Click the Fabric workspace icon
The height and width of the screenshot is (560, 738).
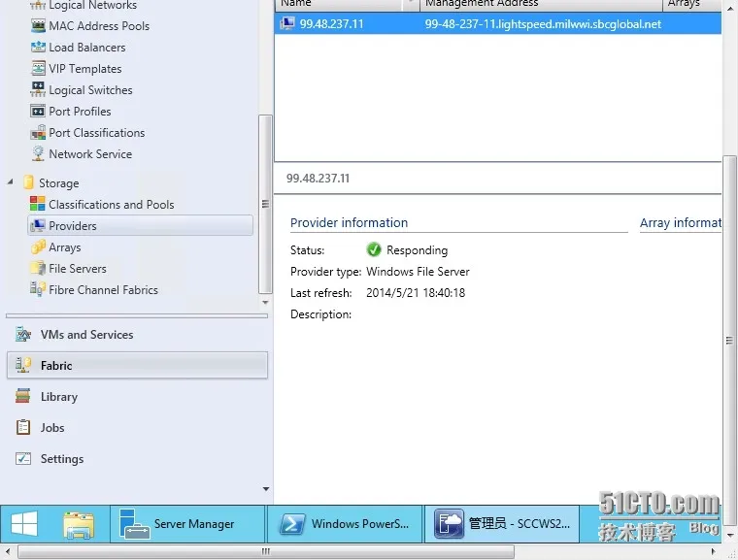click(23, 365)
